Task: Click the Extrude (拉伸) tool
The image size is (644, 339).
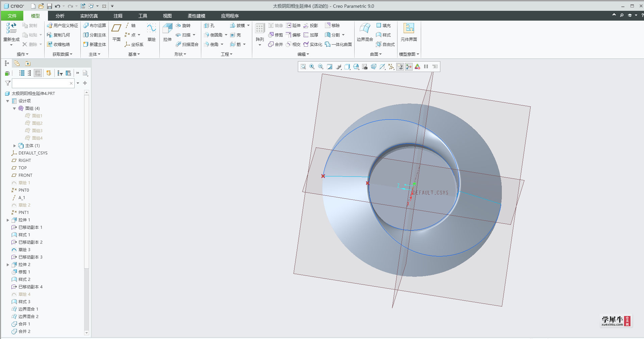Action: coord(168,32)
